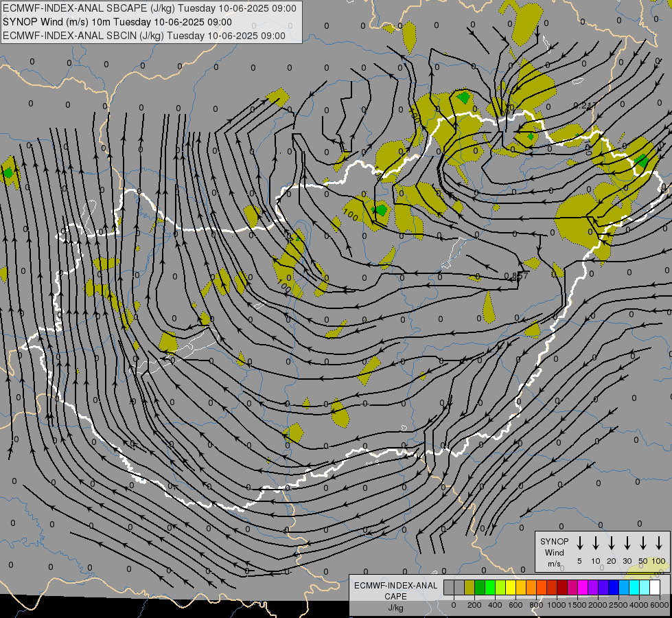
Task: Pick the pure yellow CAPE legend swatch
Action: point(511,587)
